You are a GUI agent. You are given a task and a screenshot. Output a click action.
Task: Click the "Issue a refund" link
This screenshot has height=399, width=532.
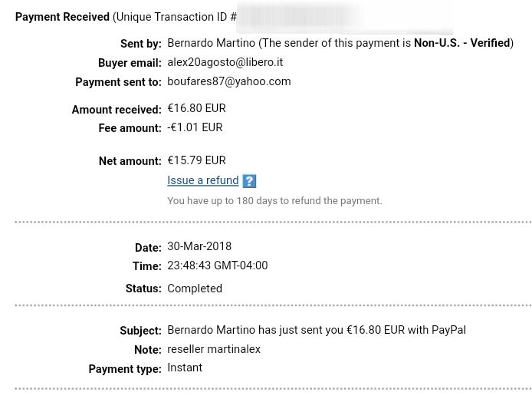tap(203, 180)
